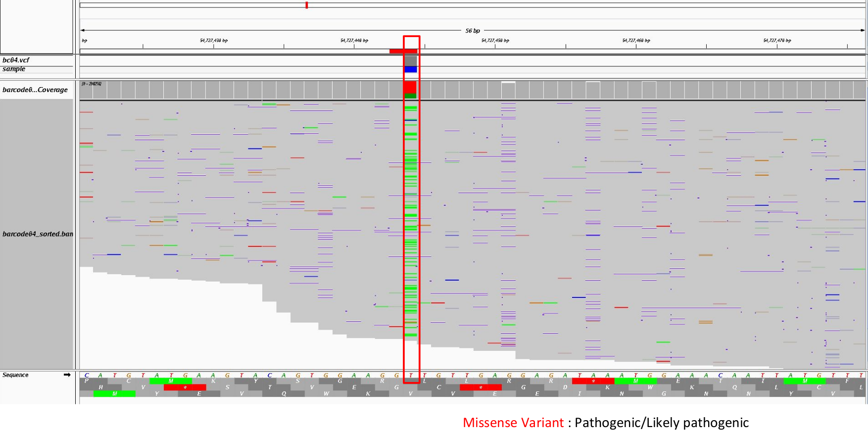This screenshot has height=433, width=868.
Task: Click the 54,727,440 bp ruler label
Action: [354, 41]
